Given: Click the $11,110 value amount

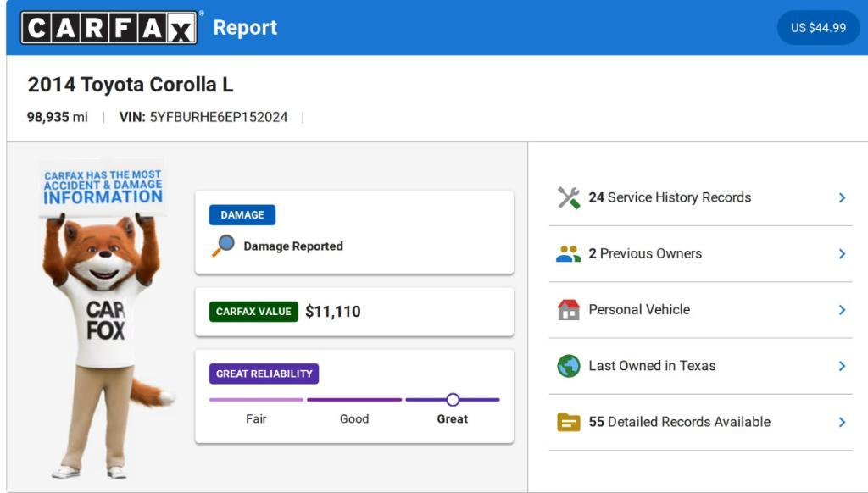Looking at the screenshot, I should pyautogui.click(x=332, y=312).
